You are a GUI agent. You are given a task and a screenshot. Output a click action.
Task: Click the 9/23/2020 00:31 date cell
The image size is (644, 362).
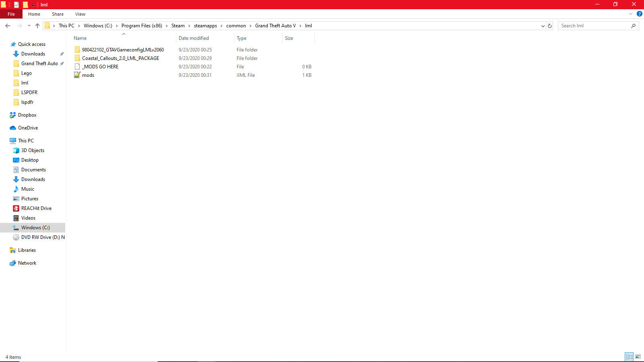[x=195, y=75]
